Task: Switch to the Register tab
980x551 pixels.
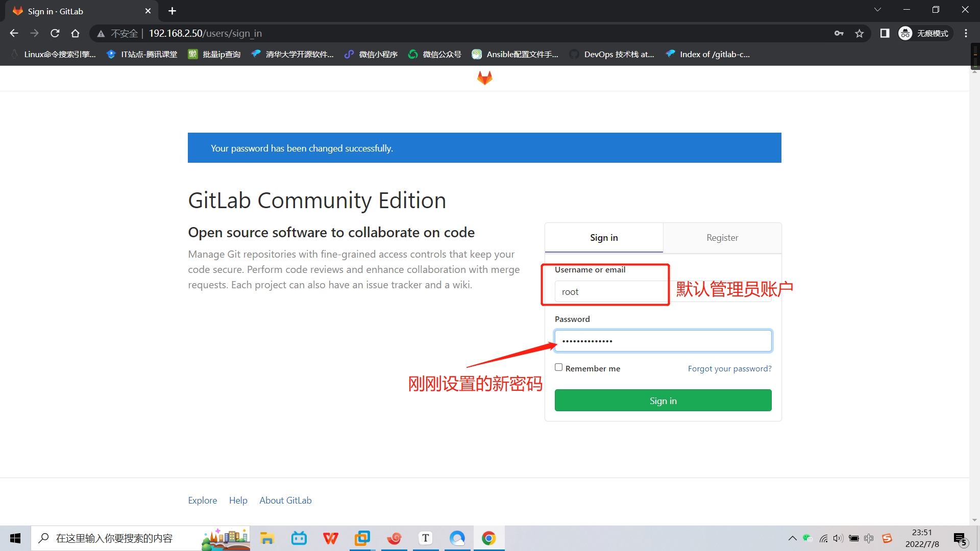Action: 722,238
